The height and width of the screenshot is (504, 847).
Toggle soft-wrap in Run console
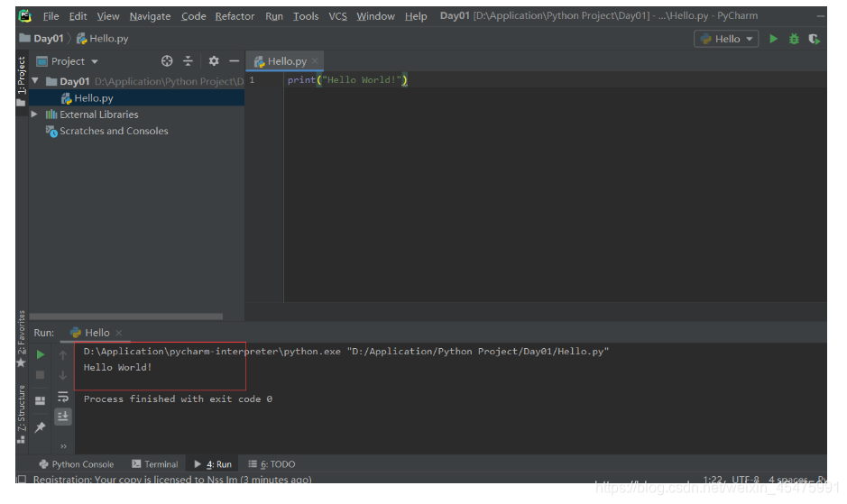(x=62, y=397)
